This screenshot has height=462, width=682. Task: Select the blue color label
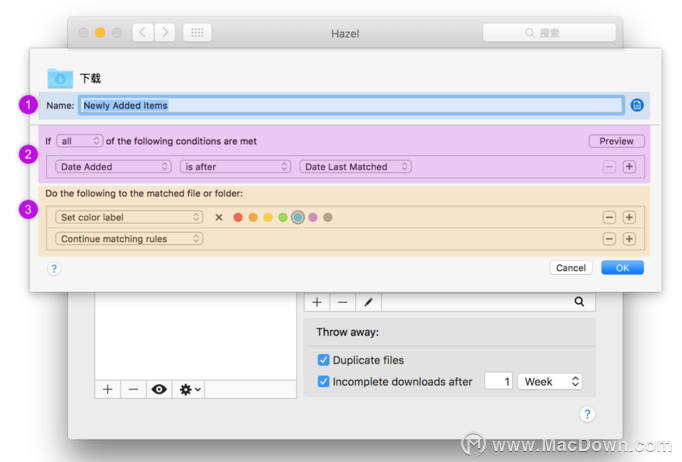[298, 217]
